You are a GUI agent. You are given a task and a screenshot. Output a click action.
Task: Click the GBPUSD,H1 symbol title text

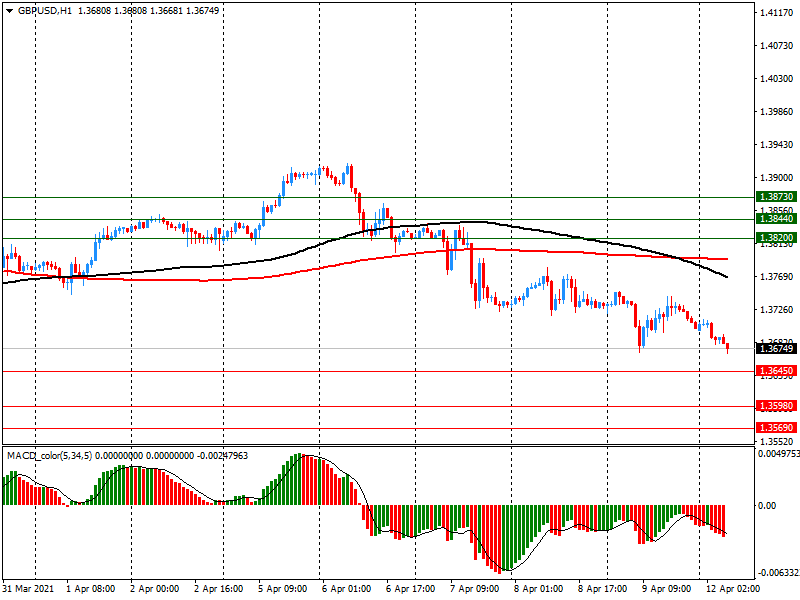coord(45,10)
